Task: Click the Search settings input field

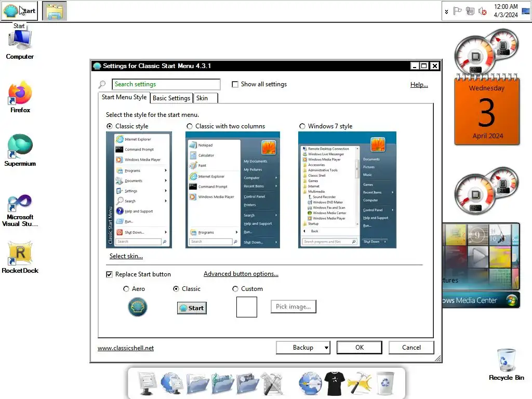Action: click(x=166, y=84)
